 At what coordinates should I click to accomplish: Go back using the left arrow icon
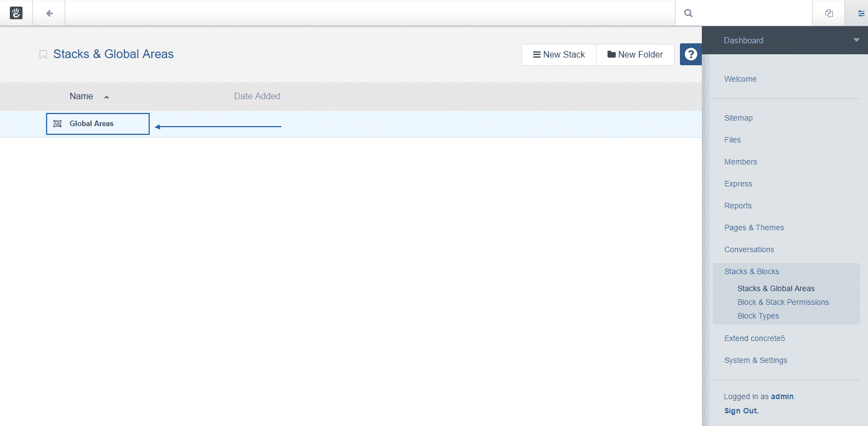click(49, 13)
